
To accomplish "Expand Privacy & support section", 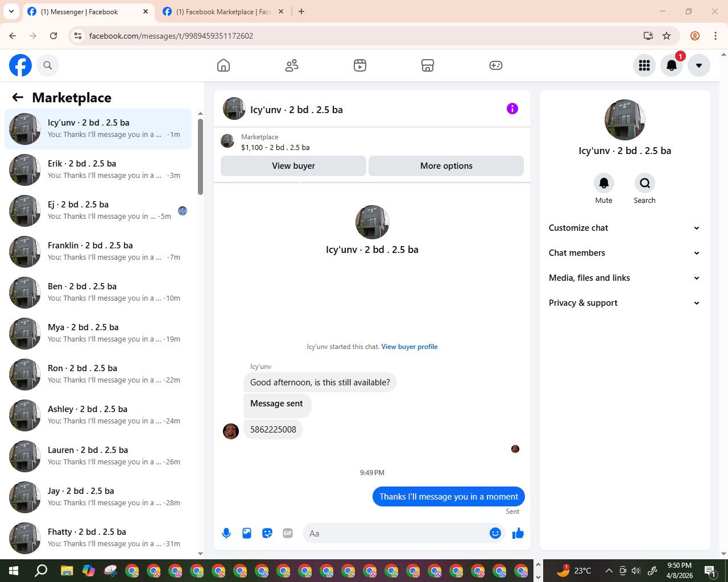I will (624, 303).
